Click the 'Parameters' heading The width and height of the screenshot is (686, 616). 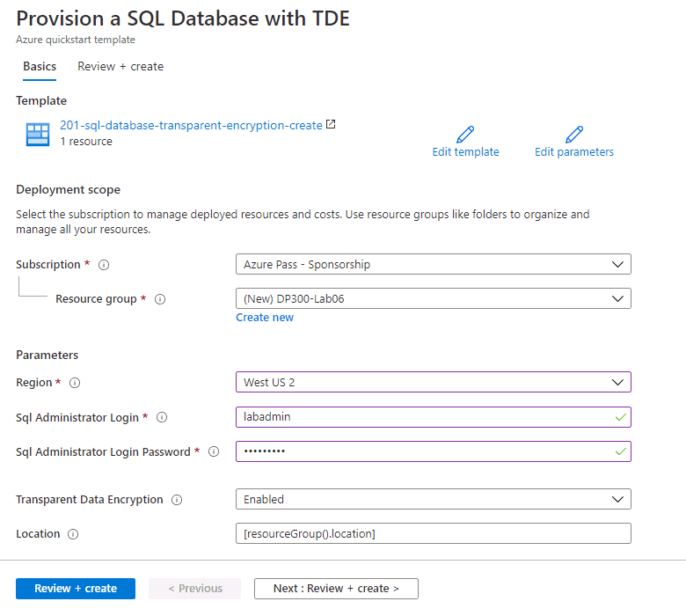(47, 355)
